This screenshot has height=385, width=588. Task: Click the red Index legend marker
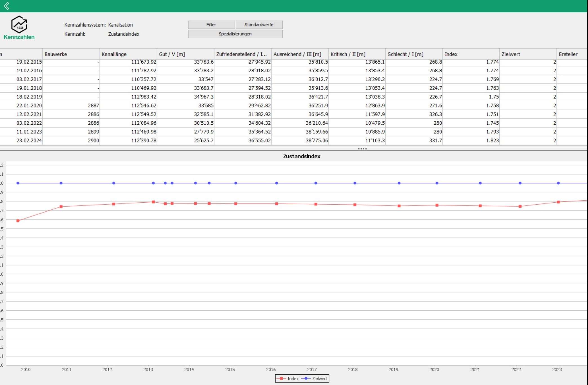click(281, 379)
